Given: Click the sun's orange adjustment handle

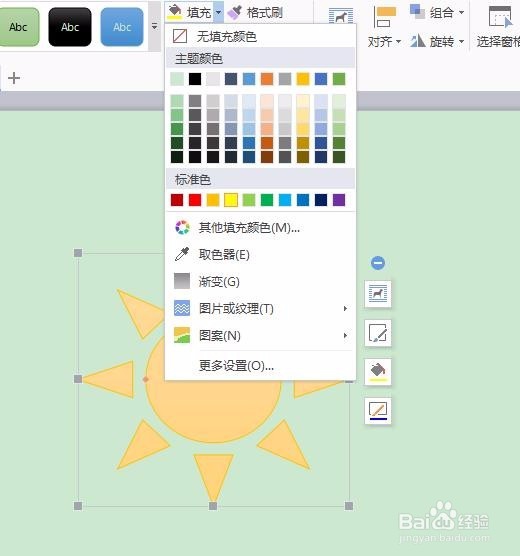Looking at the screenshot, I should (x=145, y=379).
